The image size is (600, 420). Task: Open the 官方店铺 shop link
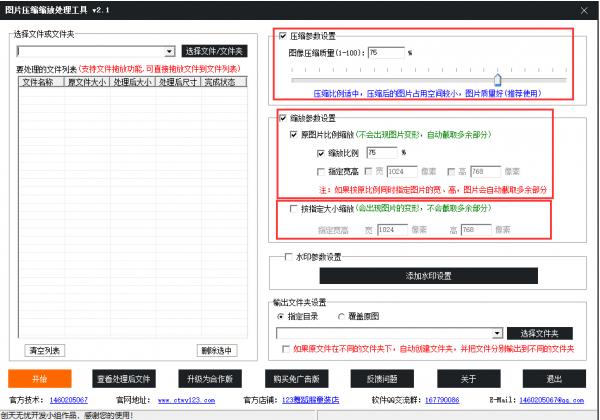(x=310, y=400)
